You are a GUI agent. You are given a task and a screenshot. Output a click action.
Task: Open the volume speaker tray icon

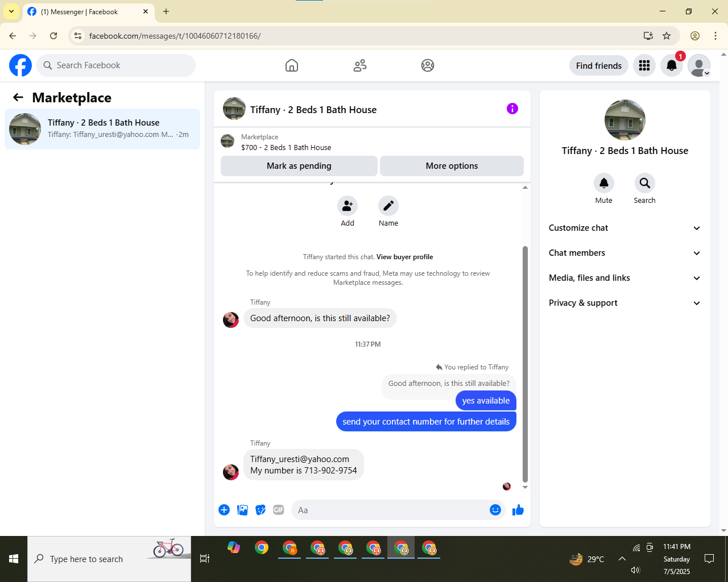point(635,570)
